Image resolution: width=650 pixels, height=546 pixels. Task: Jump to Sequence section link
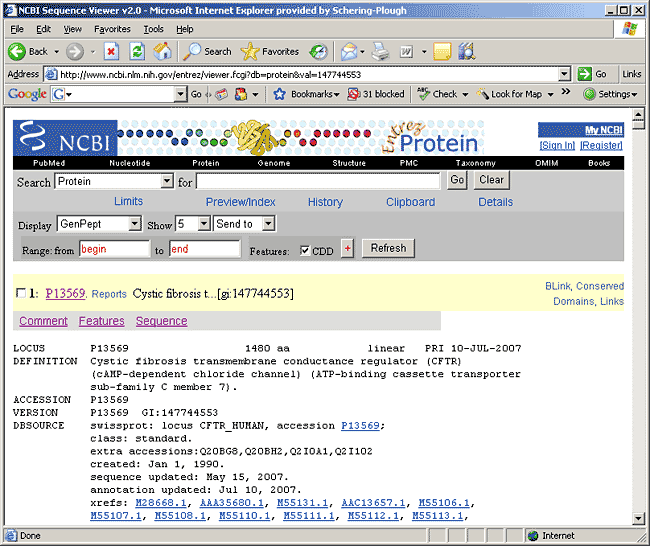(162, 321)
